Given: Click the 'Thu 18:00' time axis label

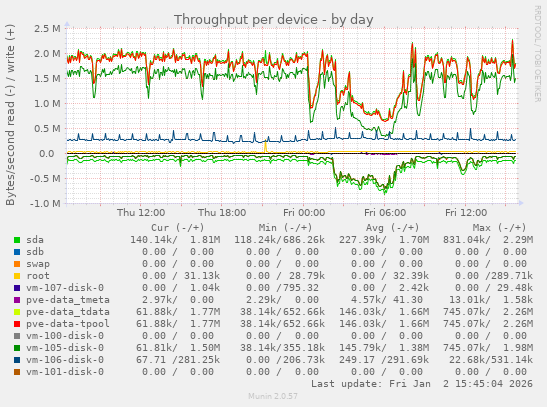Looking at the screenshot, I should [x=222, y=213].
